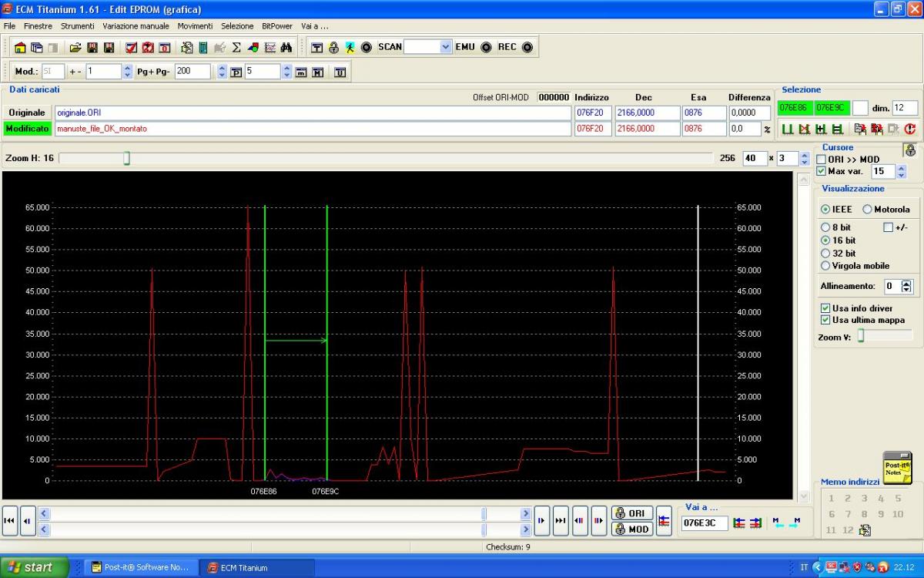Image resolution: width=924 pixels, height=578 pixels.
Task: Open the File menu
Action: pyautogui.click(x=9, y=26)
